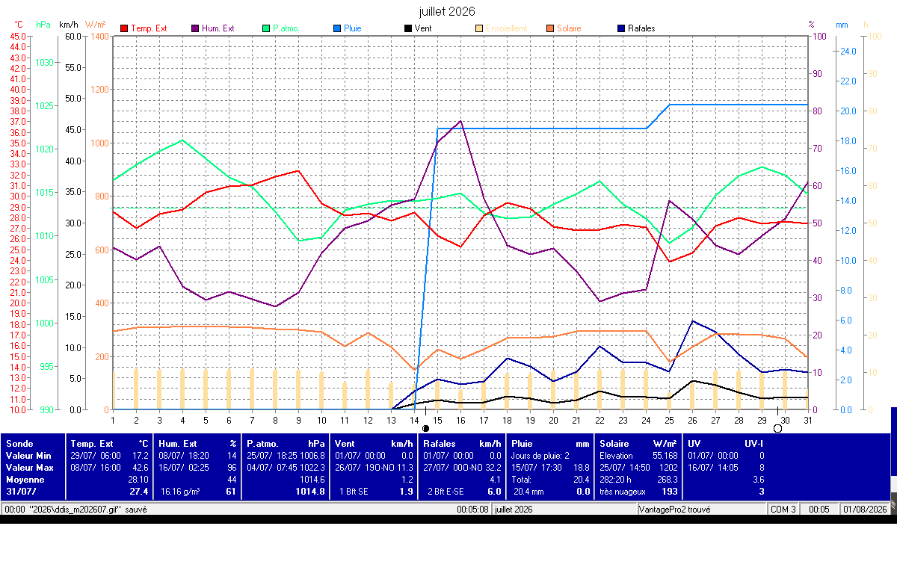Click the min temperature value 17.2
The width and height of the screenshot is (897, 588).
(140, 455)
